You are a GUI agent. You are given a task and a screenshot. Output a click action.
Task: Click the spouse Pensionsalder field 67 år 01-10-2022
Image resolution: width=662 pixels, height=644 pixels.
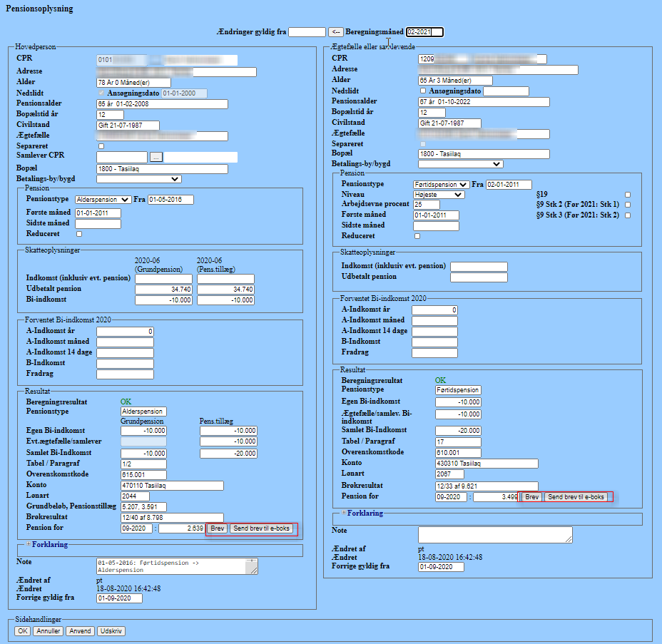click(484, 102)
